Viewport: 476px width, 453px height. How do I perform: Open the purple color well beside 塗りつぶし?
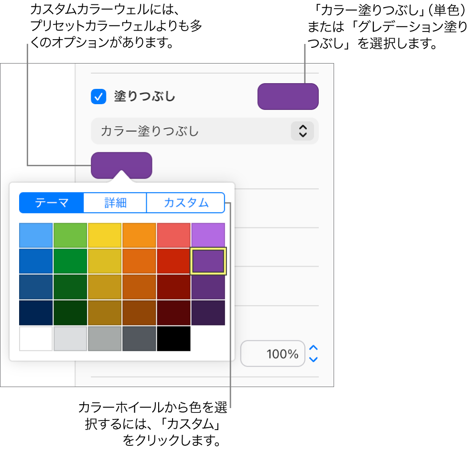288,96
